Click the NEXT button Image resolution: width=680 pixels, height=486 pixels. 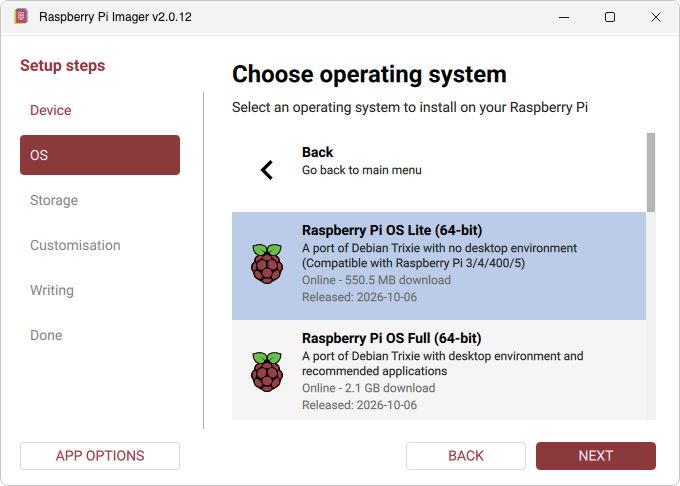[596, 456]
